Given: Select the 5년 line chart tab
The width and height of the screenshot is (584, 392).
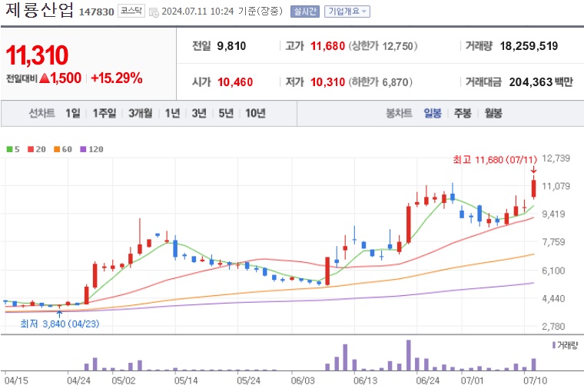Looking at the screenshot, I should [226, 113].
